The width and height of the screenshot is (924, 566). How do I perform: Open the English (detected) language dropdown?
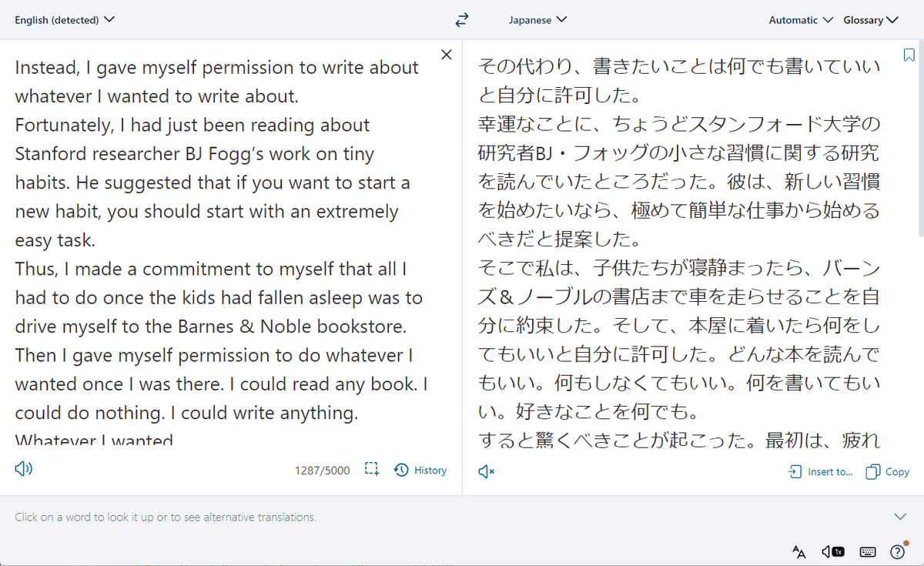65,20
